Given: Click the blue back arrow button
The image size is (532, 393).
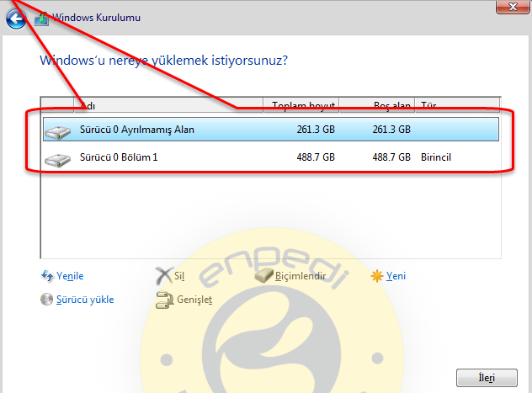Looking at the screenshot, I should 16,19.
